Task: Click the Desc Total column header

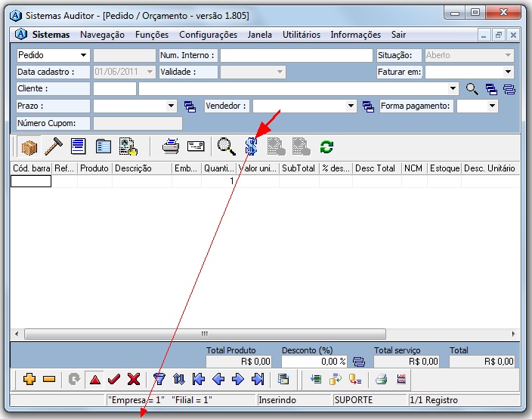Action: (377, 168)
